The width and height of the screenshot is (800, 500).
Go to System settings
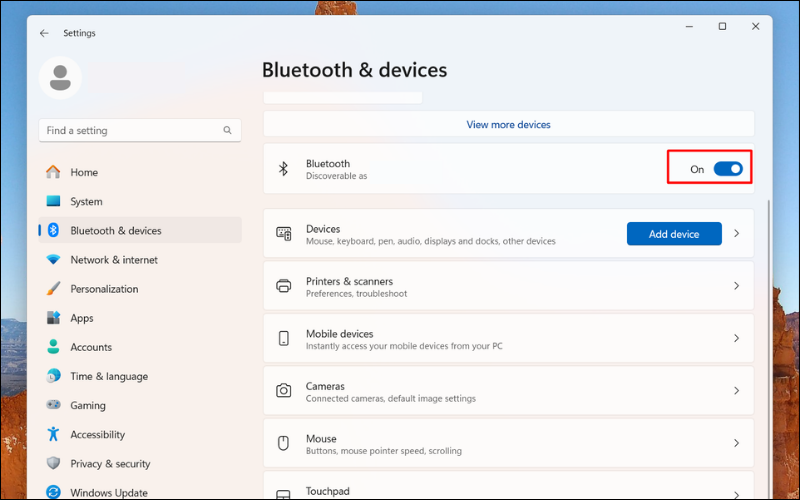140,201
